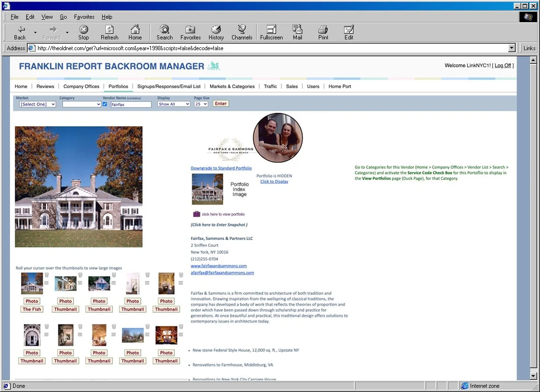
Task: Click the Vendor Name field containing 'fairfax'
Action: coord(131,105)
